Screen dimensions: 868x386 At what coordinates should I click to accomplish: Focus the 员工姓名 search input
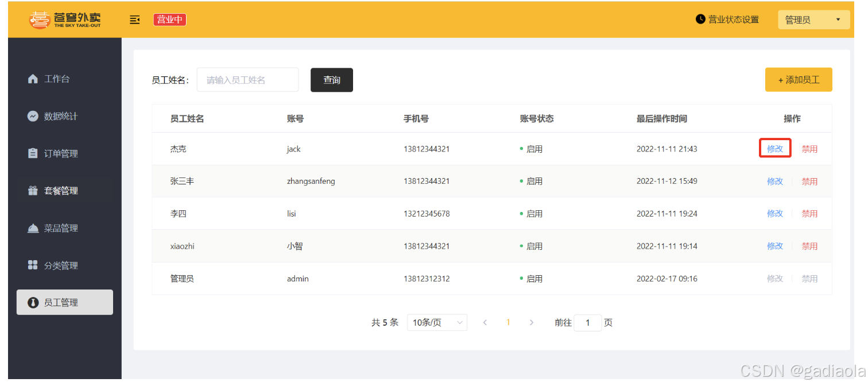coord(247,80)
